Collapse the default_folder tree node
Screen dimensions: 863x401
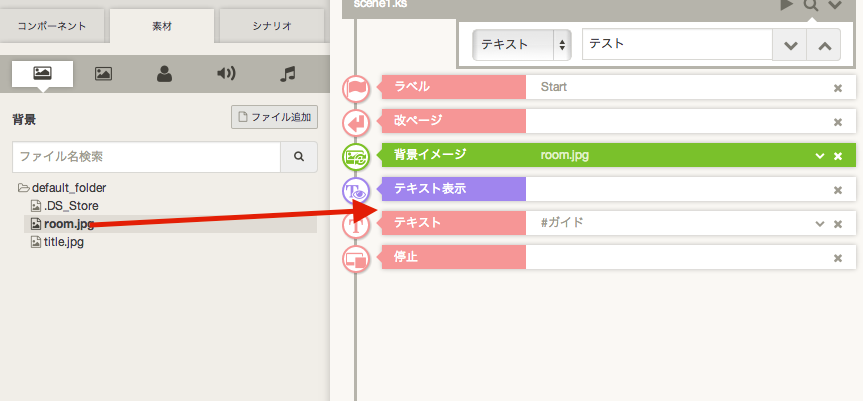pyautogui.click(x=24, y=188)
